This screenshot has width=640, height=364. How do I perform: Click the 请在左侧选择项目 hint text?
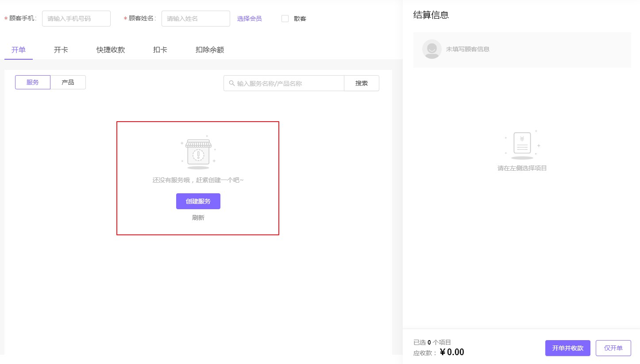click(x=522, y=168)
